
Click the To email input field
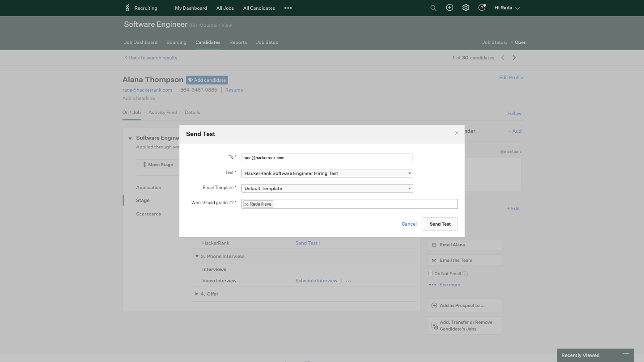pyautogui.click(x=326, y=158)
